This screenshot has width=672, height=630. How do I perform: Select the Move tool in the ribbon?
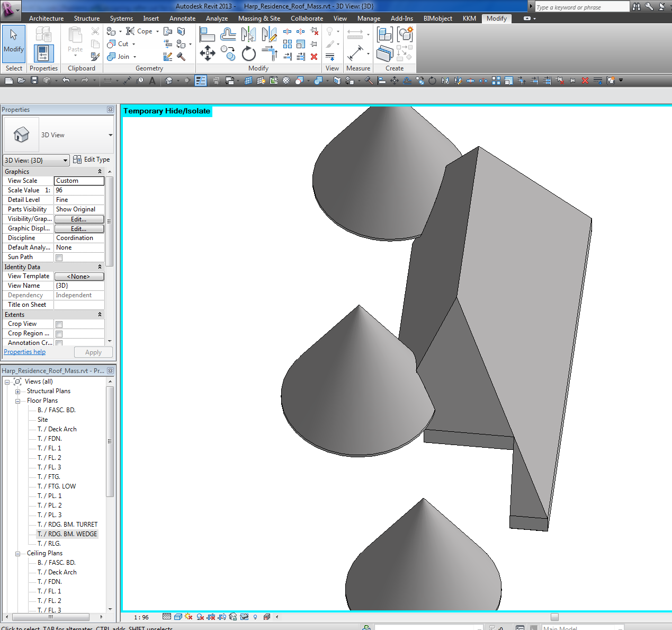(207, 53)
